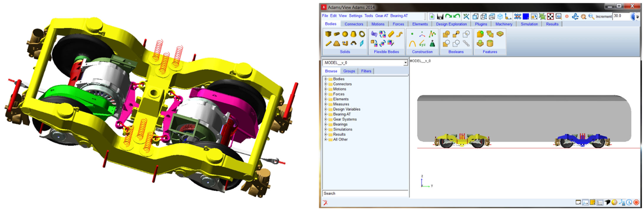644x209 pixels.
Task: Open the MODEL__v_0 model dropdown
Action: [x=406, y=63]
